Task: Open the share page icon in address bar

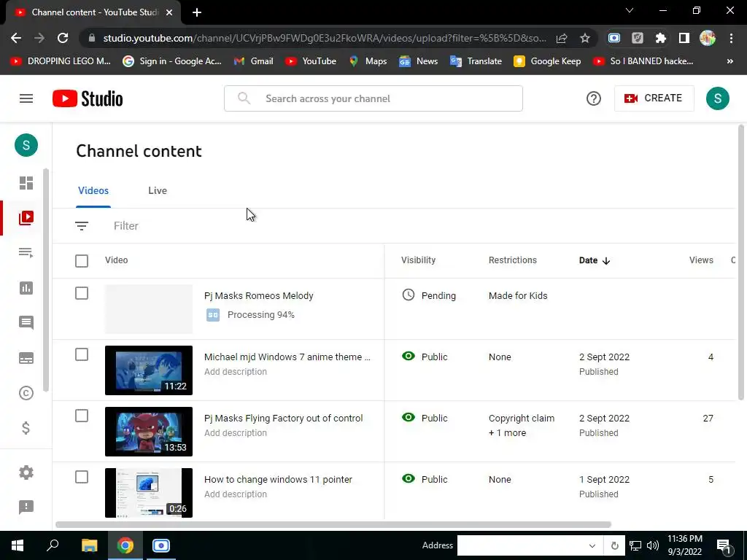Action: coord(562,38)
